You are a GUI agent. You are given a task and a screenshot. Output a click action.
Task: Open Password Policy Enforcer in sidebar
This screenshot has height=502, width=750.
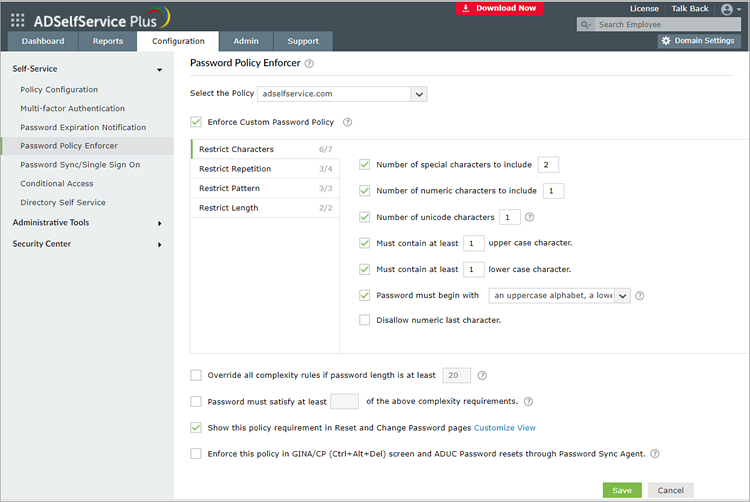[x=68, y=146]
